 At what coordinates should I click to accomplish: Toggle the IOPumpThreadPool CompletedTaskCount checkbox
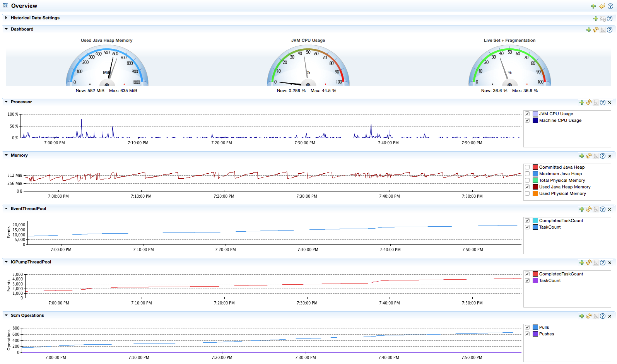(527, 274)
